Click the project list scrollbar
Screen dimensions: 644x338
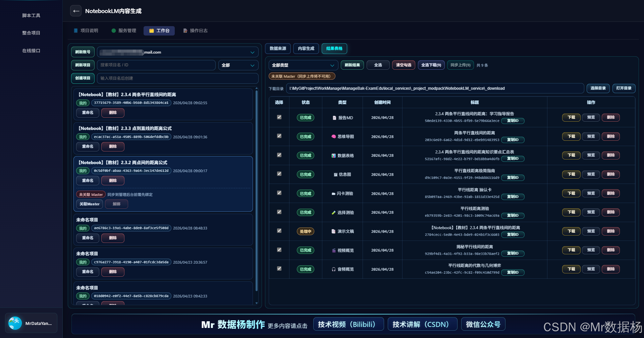(x=257, y=191)
